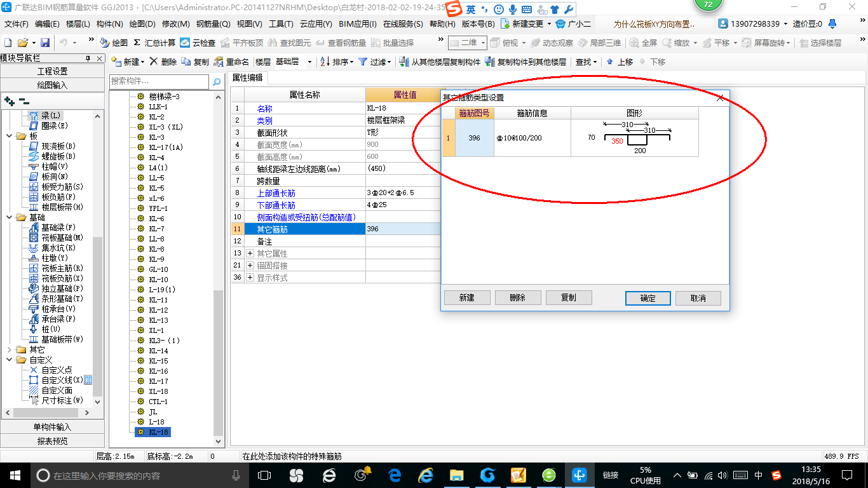Screen dimensions: 868x488
Task: Collapse the 基础 folder in tree
Action: click(x=9, y=217)
